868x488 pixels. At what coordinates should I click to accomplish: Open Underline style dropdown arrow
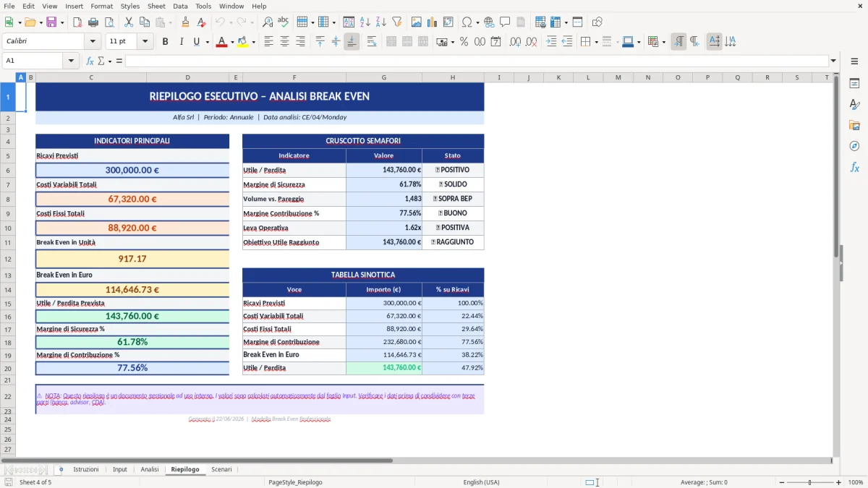click(206, 42)
